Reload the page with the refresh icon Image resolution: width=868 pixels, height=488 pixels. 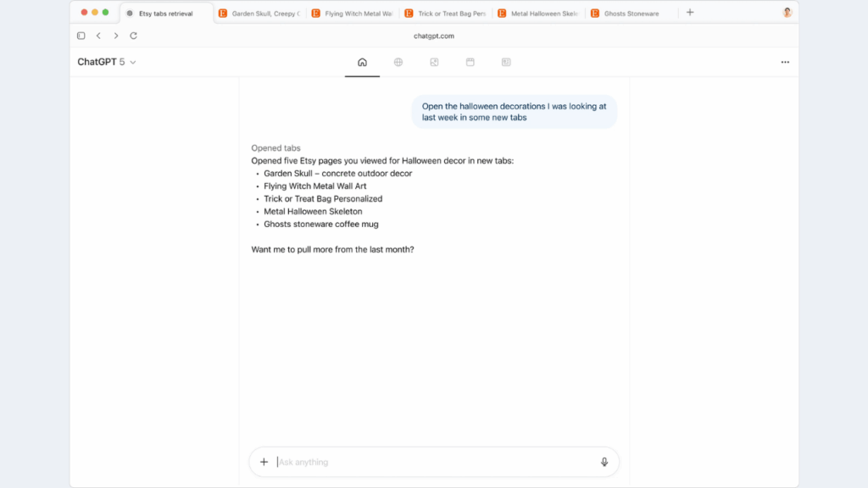click(x=133, y=35)
